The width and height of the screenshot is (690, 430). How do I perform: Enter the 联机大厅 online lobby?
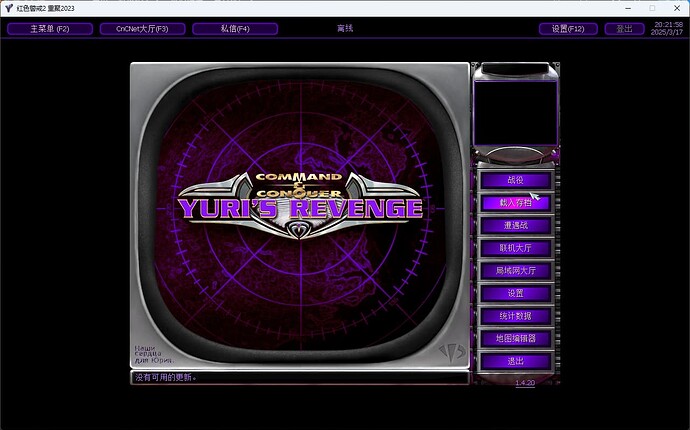point(515,248)
